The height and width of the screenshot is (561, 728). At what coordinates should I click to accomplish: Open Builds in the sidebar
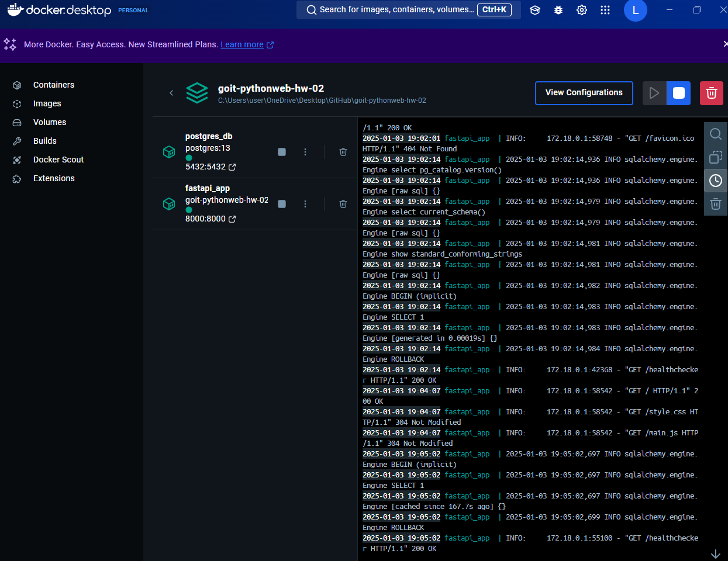pos(45,141)
